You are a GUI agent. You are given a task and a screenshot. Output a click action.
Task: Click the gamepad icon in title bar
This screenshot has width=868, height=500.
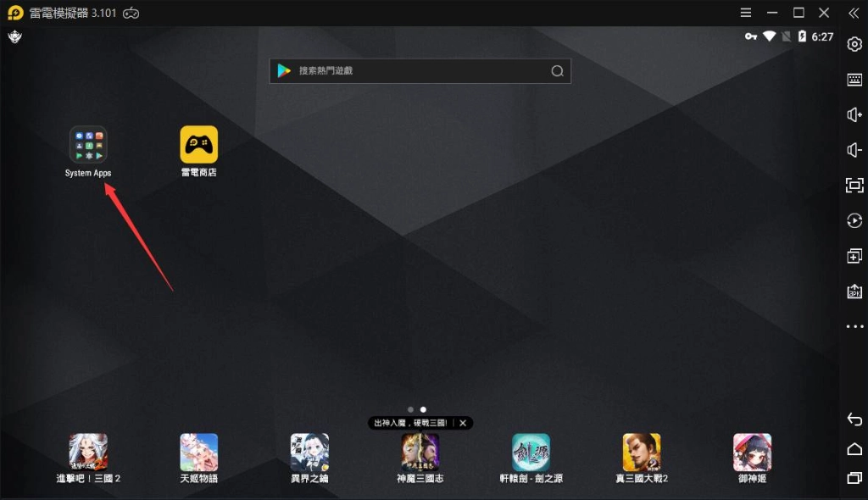tap(131, 14)
